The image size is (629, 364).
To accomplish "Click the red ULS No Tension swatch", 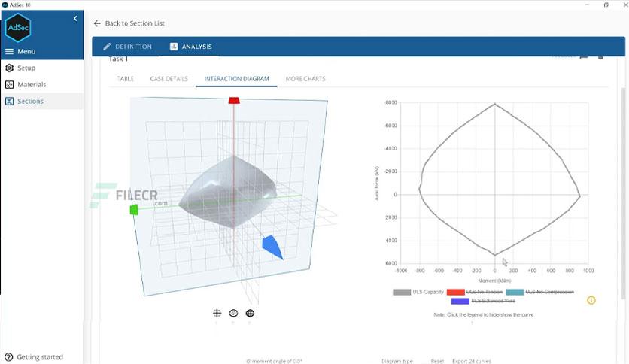I will point(456,292).
